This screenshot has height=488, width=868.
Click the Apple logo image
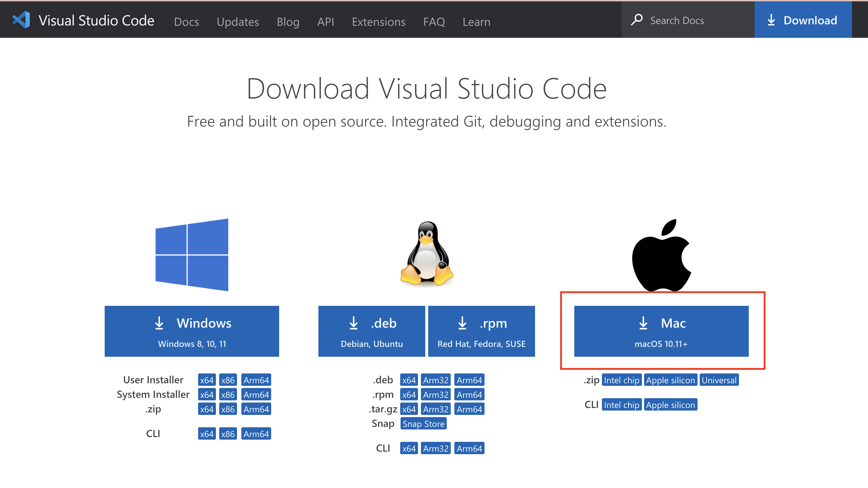[x=661, y=256]
